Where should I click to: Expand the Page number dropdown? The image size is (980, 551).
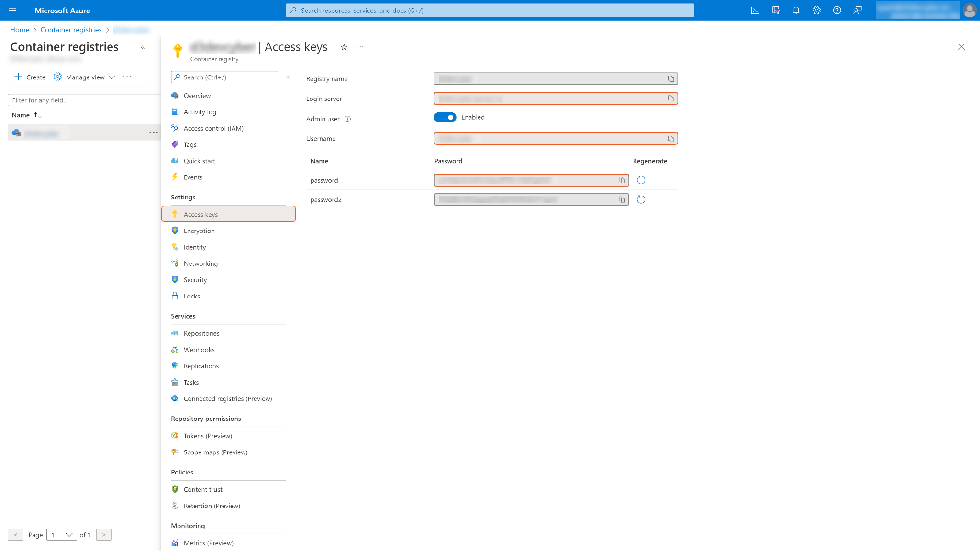point(62,535)
